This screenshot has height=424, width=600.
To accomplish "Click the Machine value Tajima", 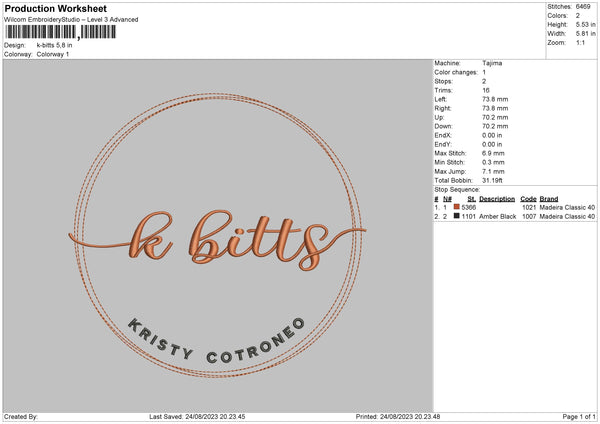I will pos(492,63).
